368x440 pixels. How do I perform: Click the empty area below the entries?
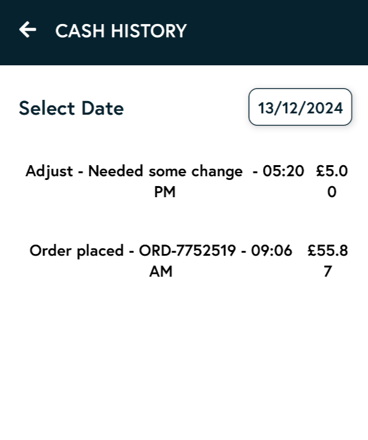[184, 360]
